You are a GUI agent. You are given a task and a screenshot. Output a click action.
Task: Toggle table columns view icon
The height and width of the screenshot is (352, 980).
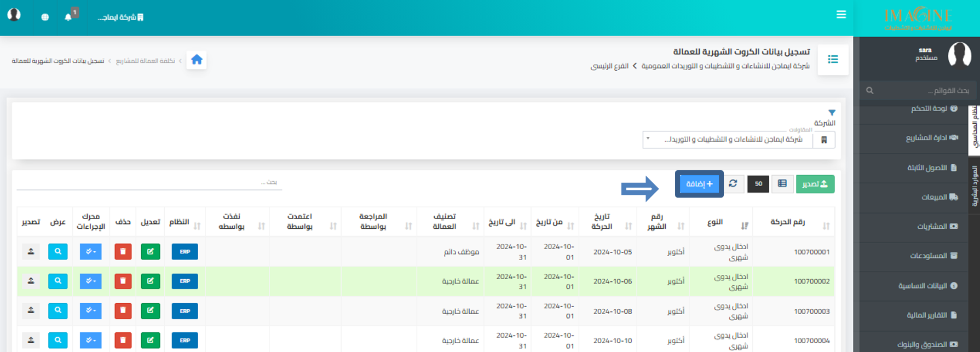click(x=782, y=184)
